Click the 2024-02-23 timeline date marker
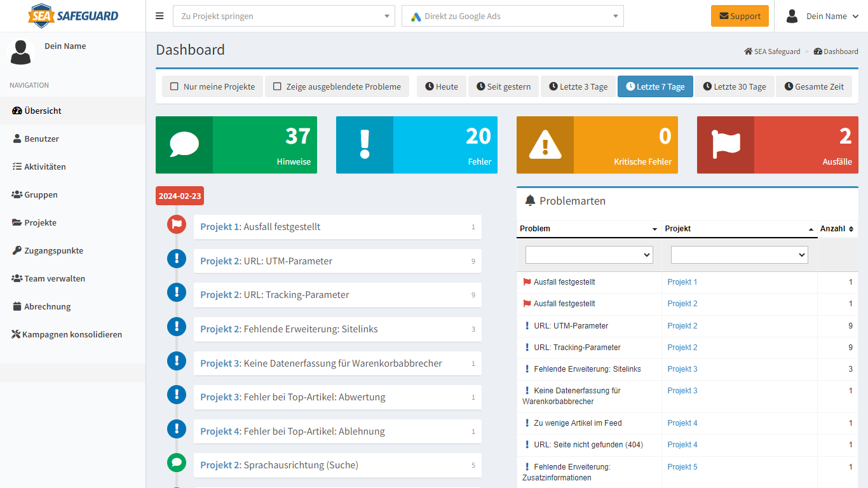Viewport: 868px width, 488px height. (x=180, y=196)
